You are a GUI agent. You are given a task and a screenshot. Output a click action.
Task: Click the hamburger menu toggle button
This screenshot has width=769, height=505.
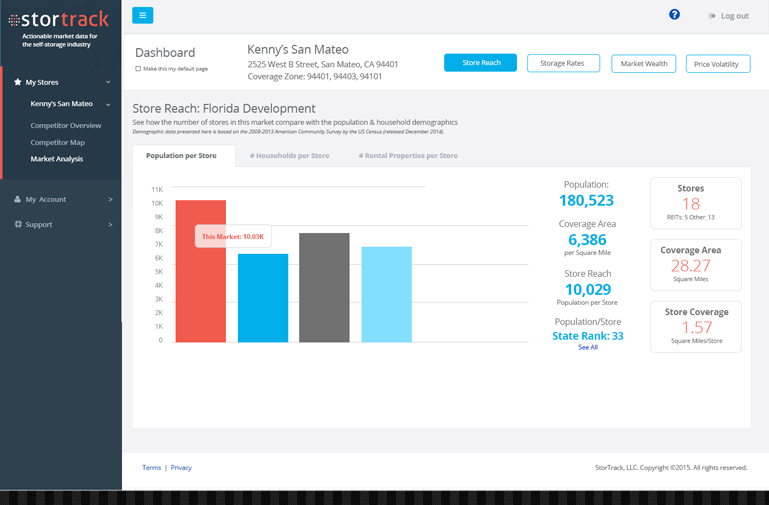coord(143,15)
